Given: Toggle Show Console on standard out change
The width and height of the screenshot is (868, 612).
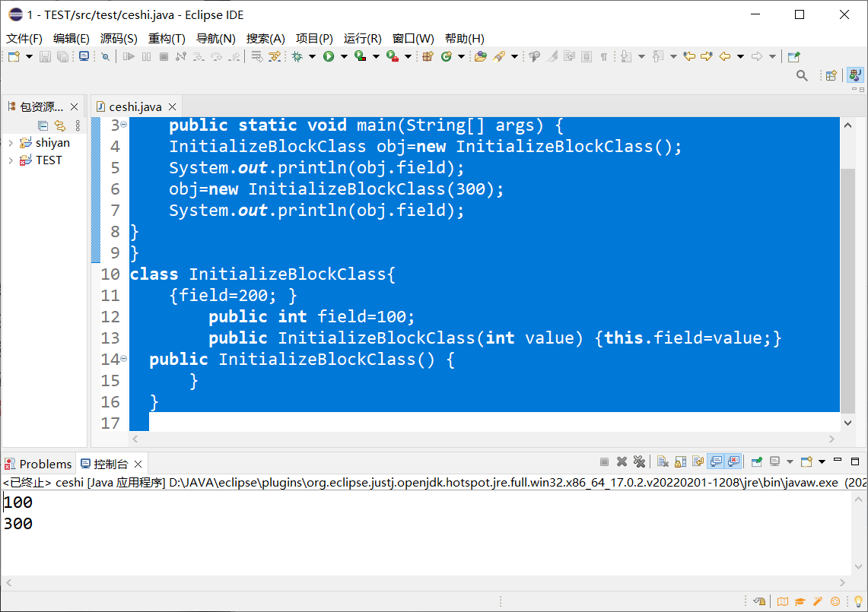Looking at the screenshot, I should tap(716, 461).
